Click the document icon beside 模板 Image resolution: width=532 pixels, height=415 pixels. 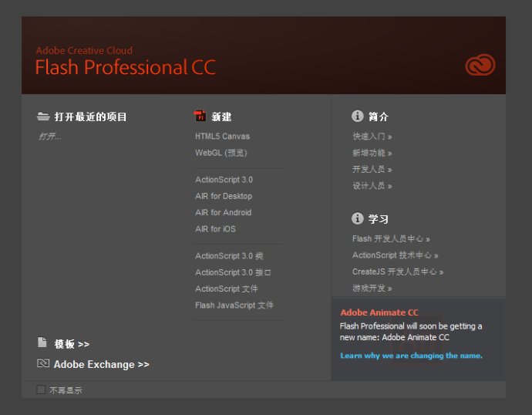pos(42,342)
